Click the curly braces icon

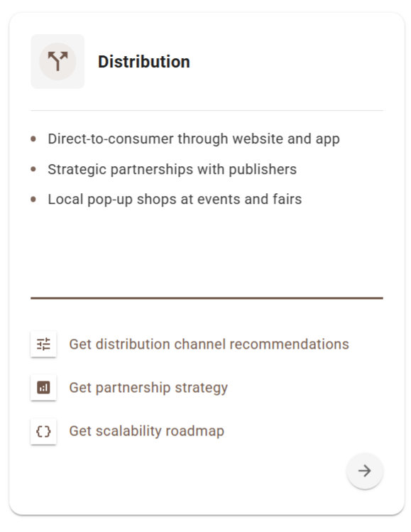43,431
